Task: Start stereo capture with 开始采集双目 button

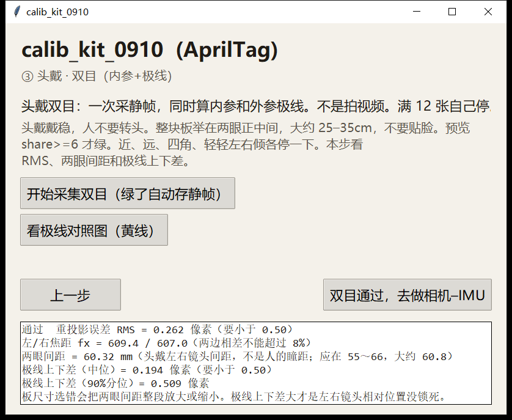Action: [x=128, y=193]
